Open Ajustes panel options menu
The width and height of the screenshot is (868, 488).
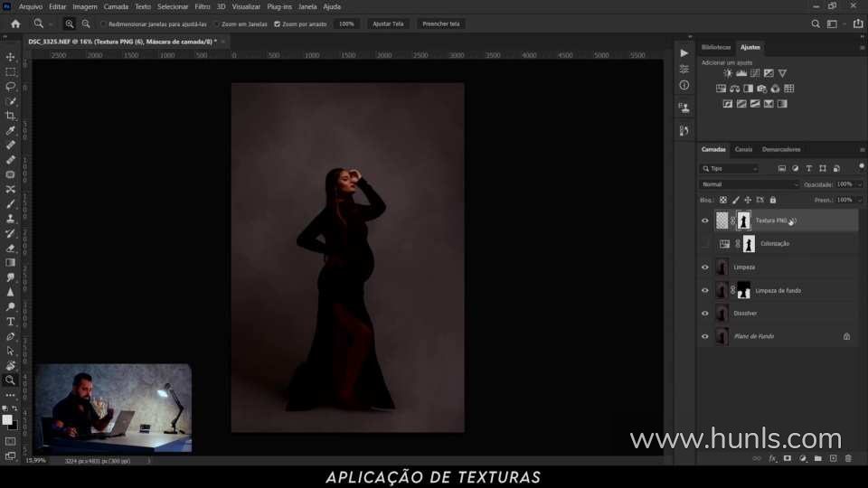(x=862, y=48)
